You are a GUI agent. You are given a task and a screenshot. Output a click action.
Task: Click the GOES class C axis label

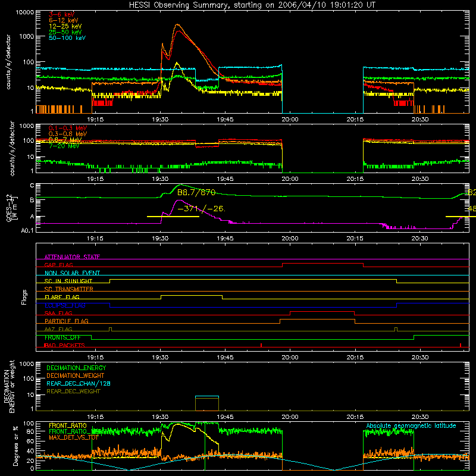32,186
